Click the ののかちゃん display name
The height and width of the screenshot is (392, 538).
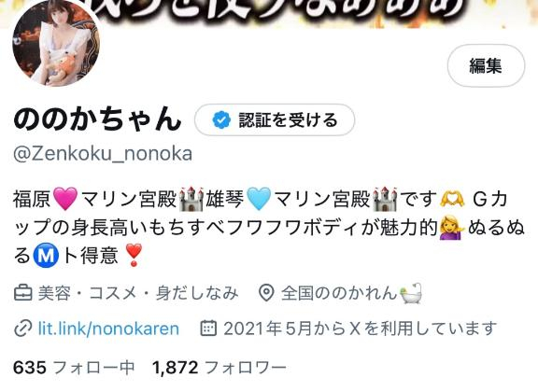coord(97,119)
